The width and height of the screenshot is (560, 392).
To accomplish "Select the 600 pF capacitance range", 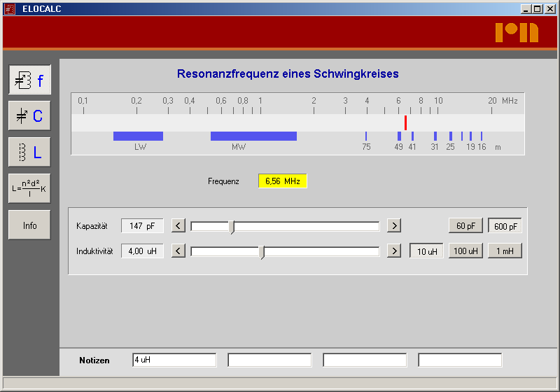I will (505, 225).
